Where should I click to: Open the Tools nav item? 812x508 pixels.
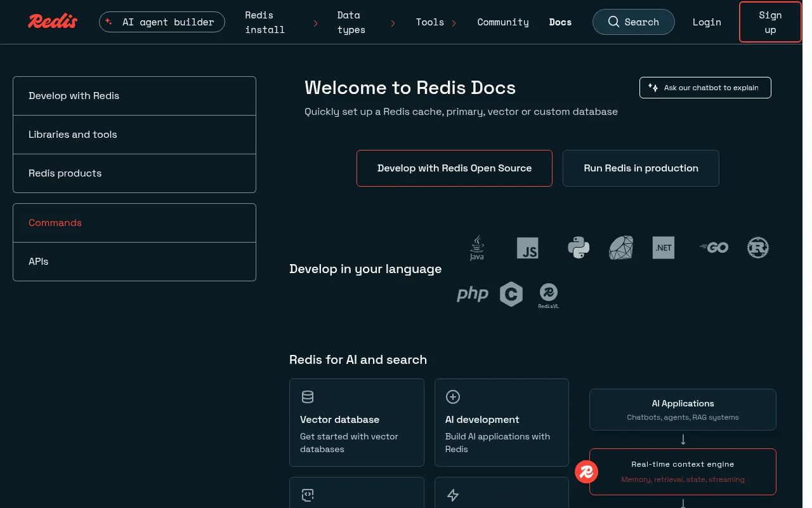430,22
